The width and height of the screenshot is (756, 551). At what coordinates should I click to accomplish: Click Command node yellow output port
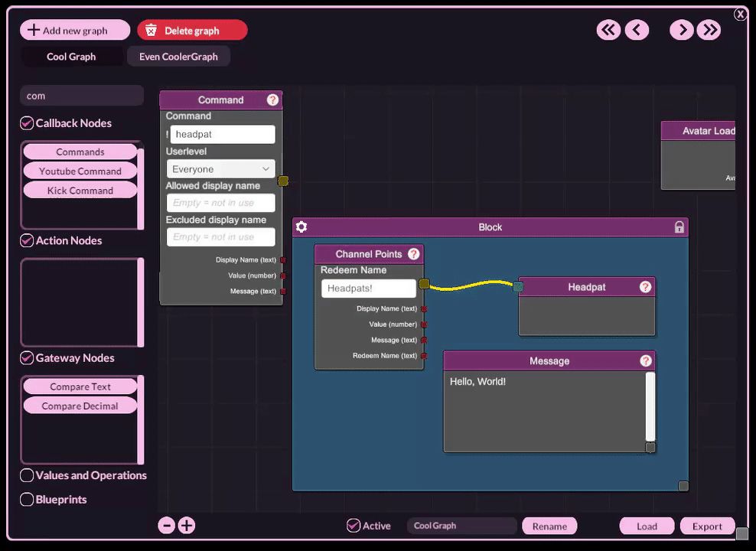click(x=283, y=181)
